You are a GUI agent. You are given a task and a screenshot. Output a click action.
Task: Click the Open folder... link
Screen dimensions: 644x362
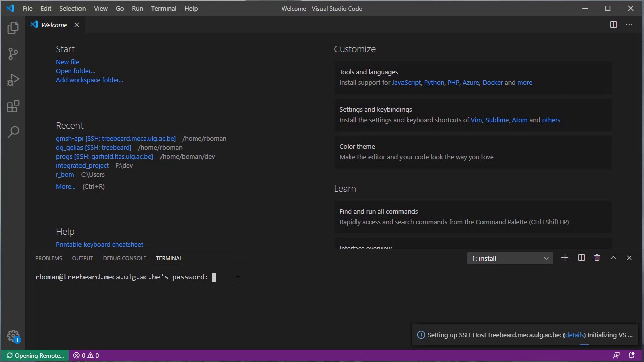[75, 71]
